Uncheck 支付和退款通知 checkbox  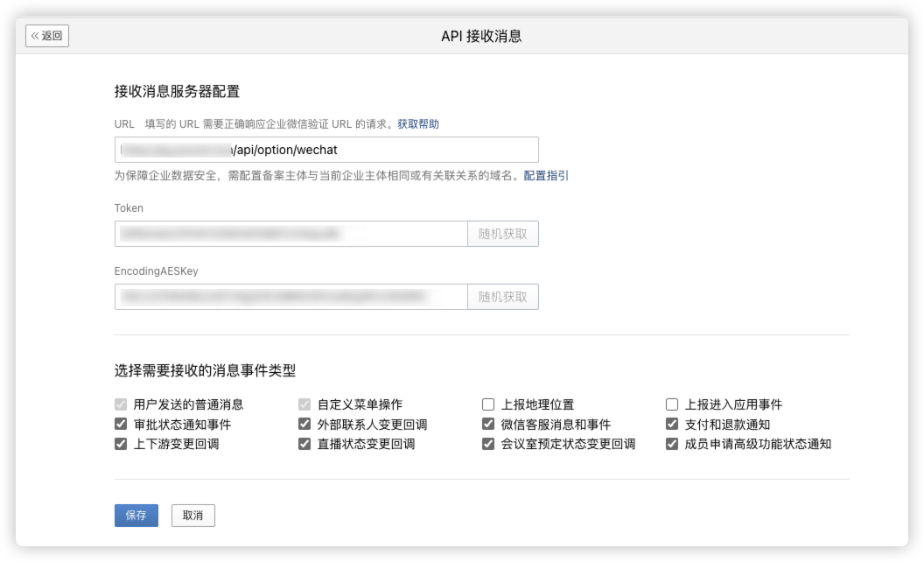672,425
